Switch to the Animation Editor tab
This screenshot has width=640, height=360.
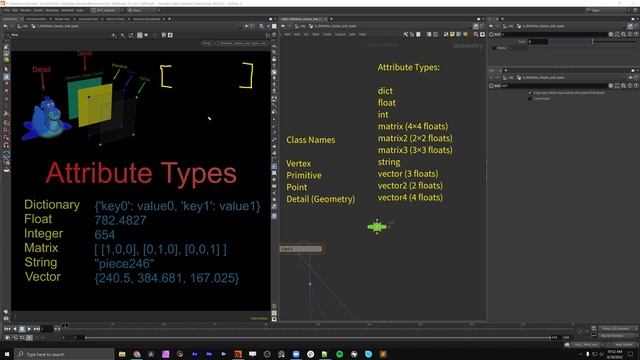(x=36, y=19)
